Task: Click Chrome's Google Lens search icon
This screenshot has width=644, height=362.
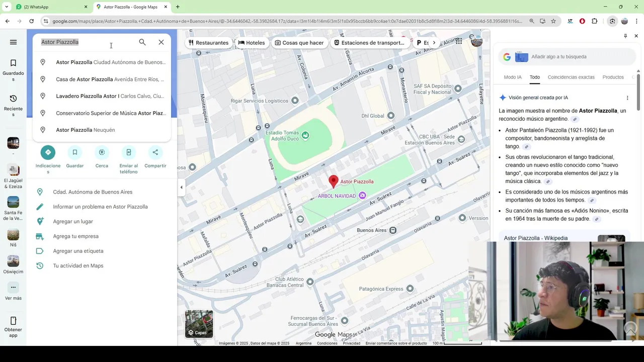Action: point(612,21)
